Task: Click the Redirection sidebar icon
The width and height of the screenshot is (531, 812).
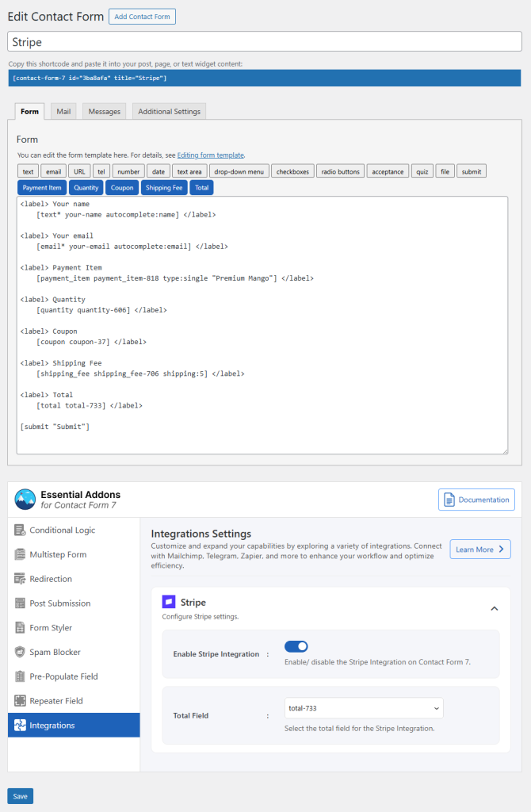Action: [20, 578]
